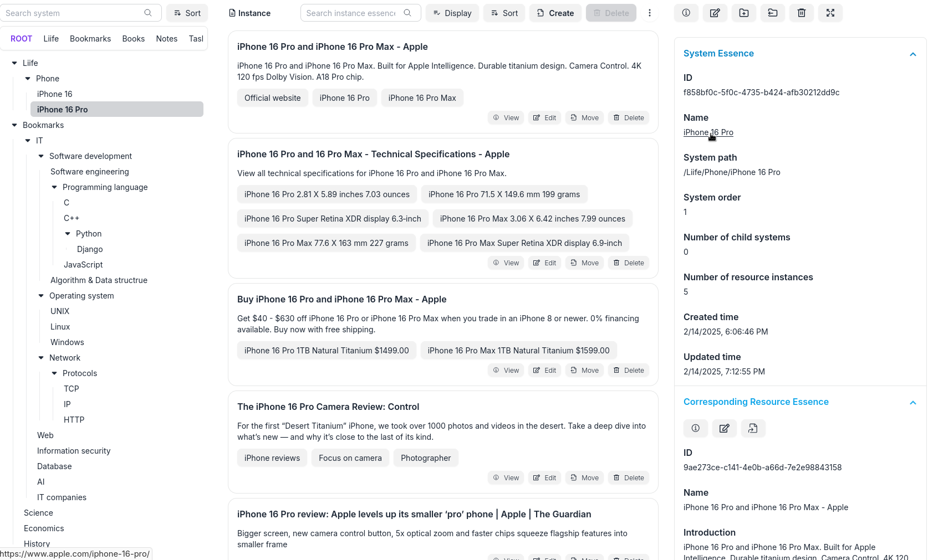Click the disabled Delete button in the top toolbar
933x560 pixels.
click(x=611, y=13)
